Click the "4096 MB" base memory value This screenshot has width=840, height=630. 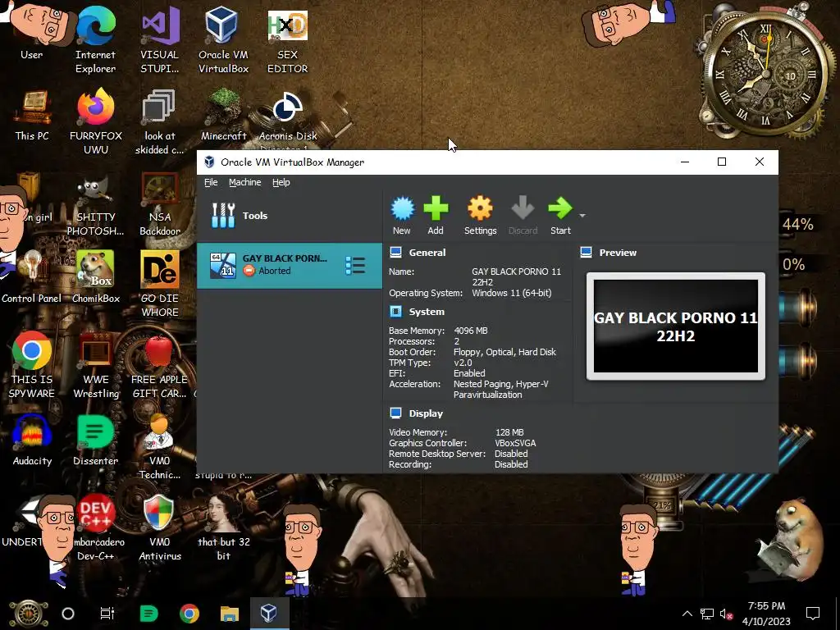pyautogui.click(x=471, y=331)
